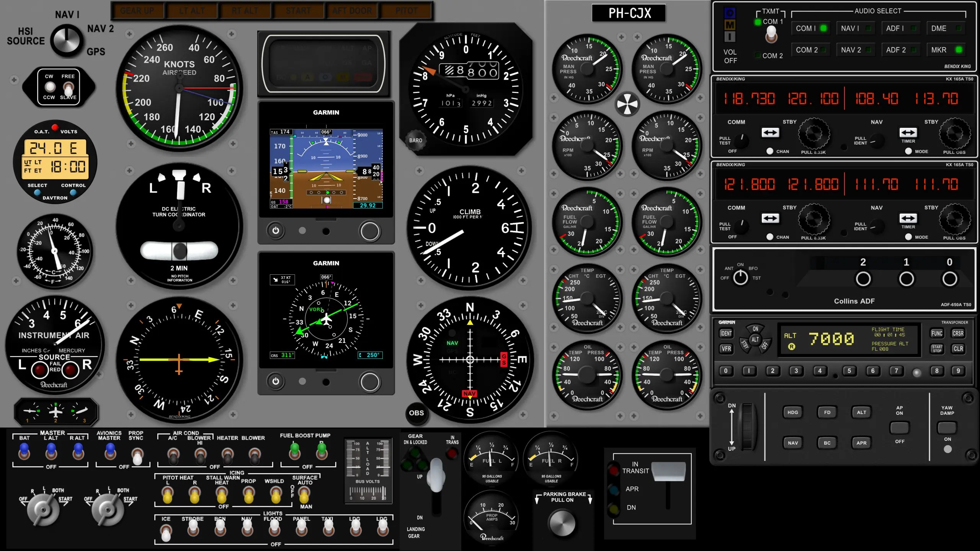
Task: Toggle the AVIONICS MASTER switch
Action: point(110,452)
